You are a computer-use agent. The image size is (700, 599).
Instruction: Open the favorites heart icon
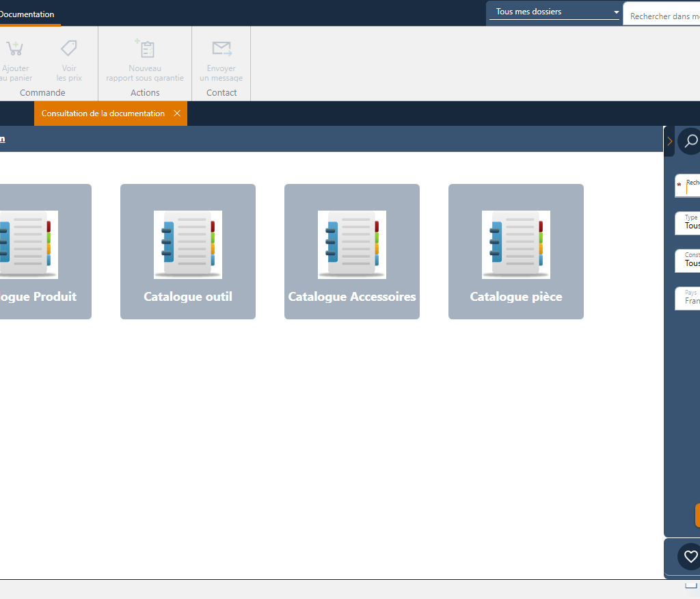(x=690, y=556)
